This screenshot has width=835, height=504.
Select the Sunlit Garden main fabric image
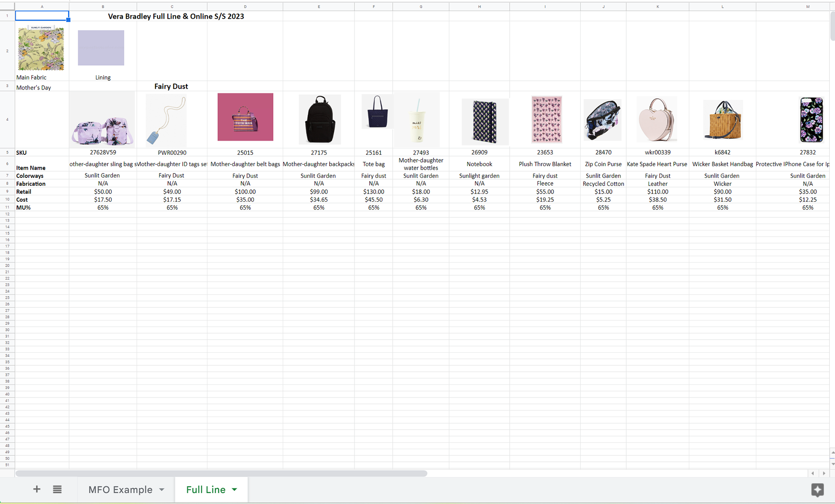41,48
